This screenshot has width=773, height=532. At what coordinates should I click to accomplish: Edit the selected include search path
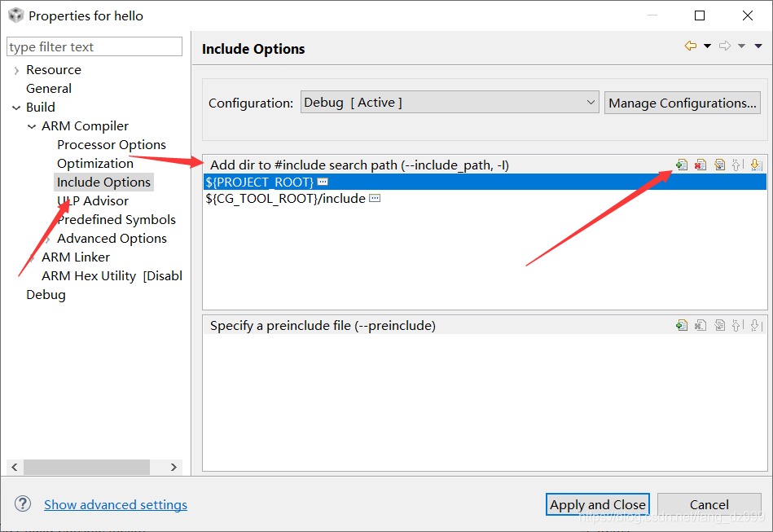pyautogui.click(x=720, y=165)
